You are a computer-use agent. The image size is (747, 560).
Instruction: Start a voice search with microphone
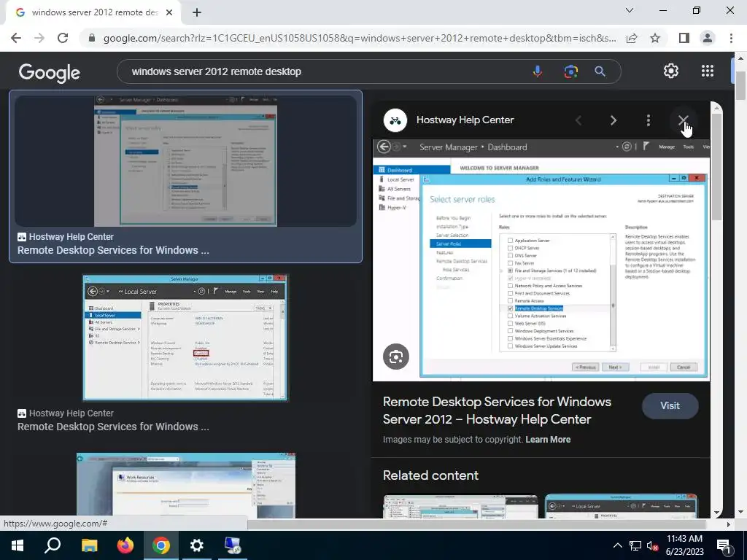[x=538, y=71]
